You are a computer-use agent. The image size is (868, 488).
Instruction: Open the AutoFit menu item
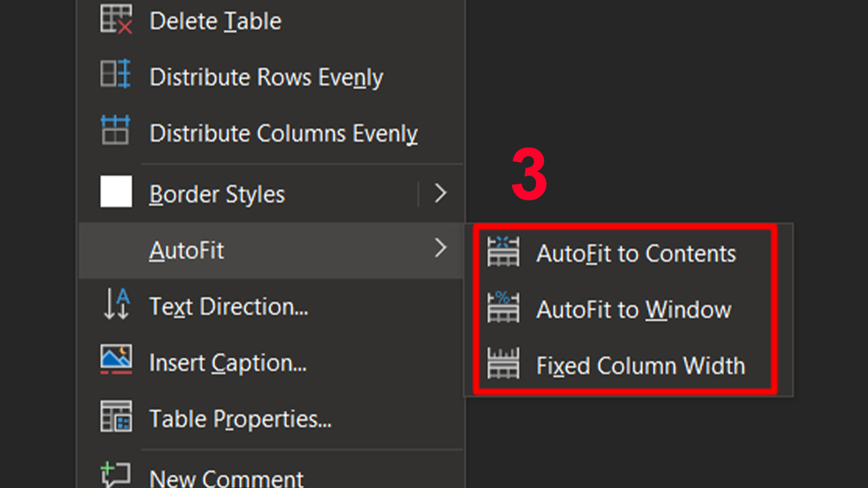pos(187,250)
